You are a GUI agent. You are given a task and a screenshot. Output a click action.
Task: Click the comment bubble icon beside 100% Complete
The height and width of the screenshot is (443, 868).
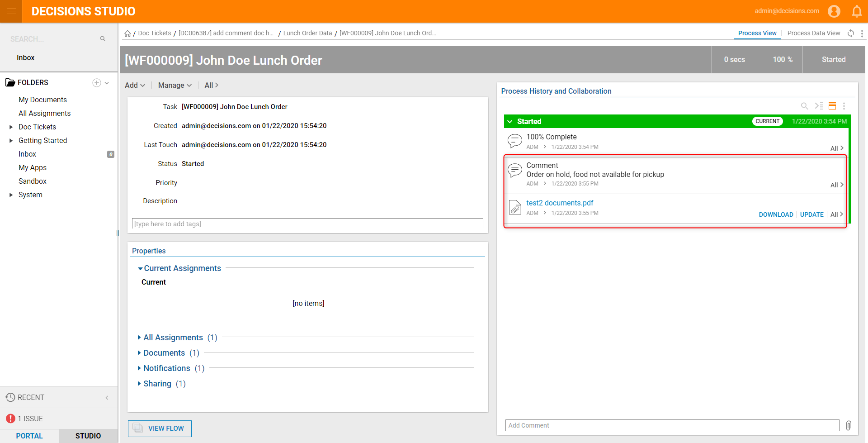(515, 141)
